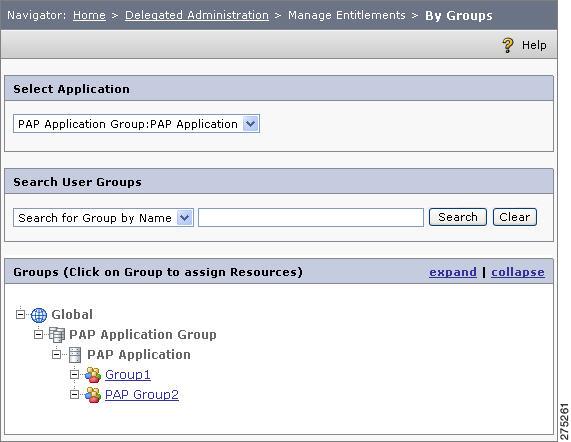Click the Group1 users icon

coord(93,375)
